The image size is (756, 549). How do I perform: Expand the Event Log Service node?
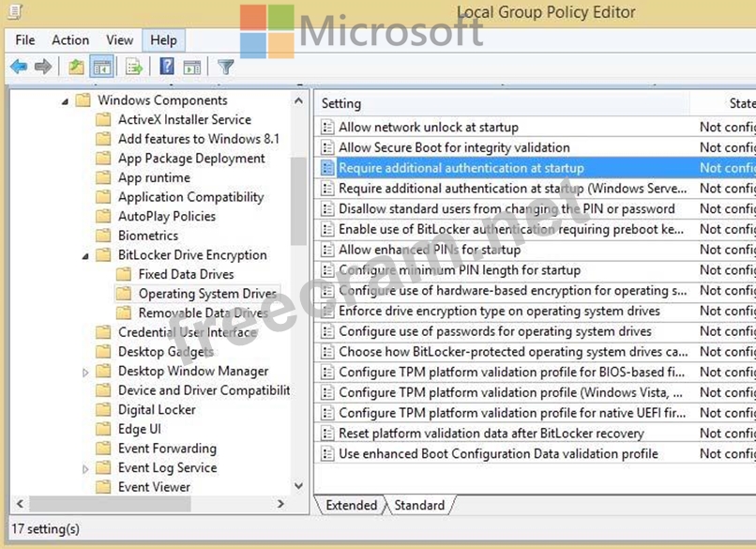pyautogui.click(x=85, y=468)
